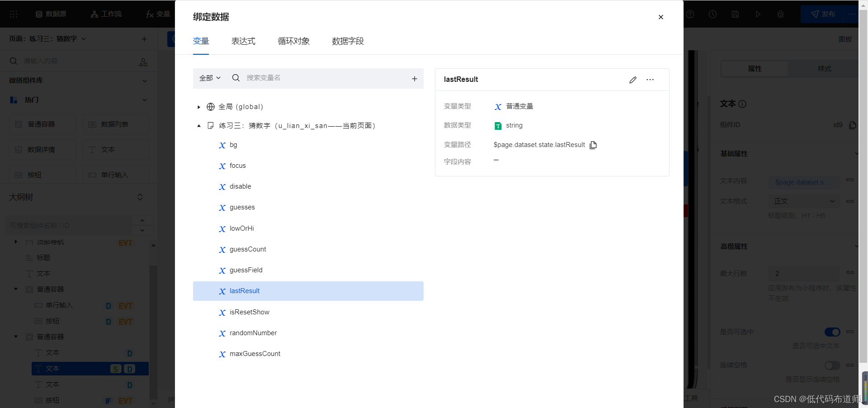Open the 全部 filter dropdown
The image size is (868, 408).
(210, 78)
